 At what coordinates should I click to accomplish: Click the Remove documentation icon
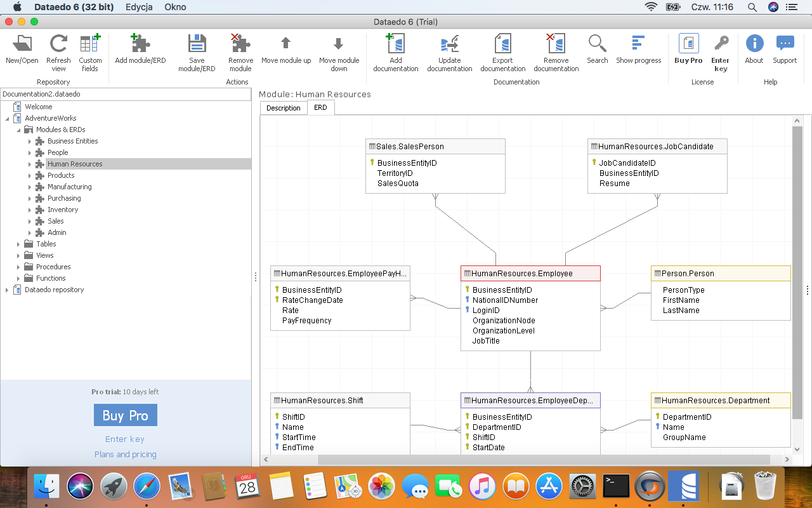[x=556, y=51]
